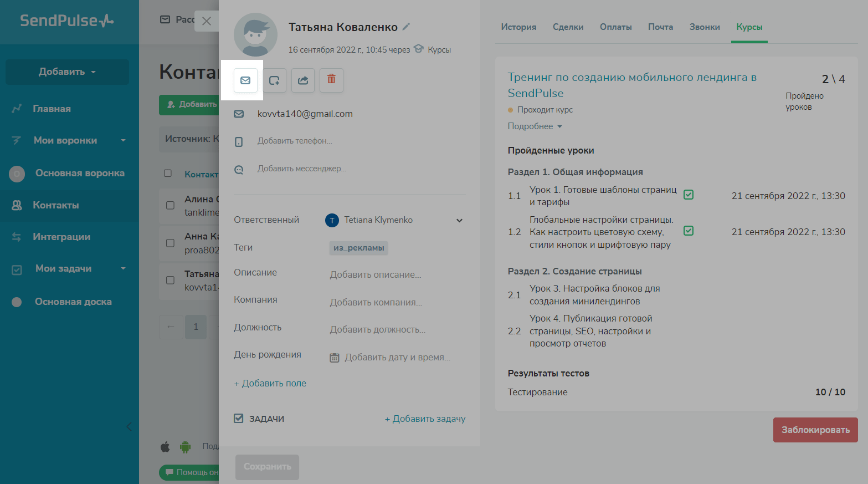Open the Ответственный dropdown for Tetiana Klymenko
Image resolution: width=868 pixels, height=484 pixels.
[459, 220]
